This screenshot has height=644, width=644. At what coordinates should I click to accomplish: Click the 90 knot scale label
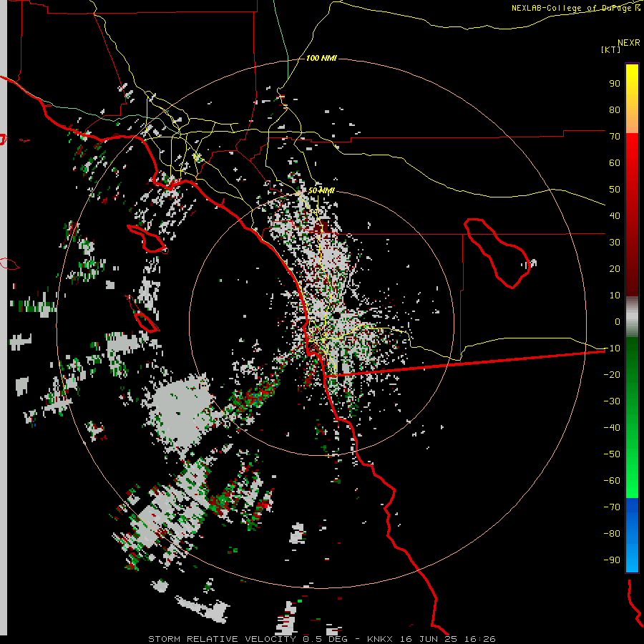click(615, 84)
